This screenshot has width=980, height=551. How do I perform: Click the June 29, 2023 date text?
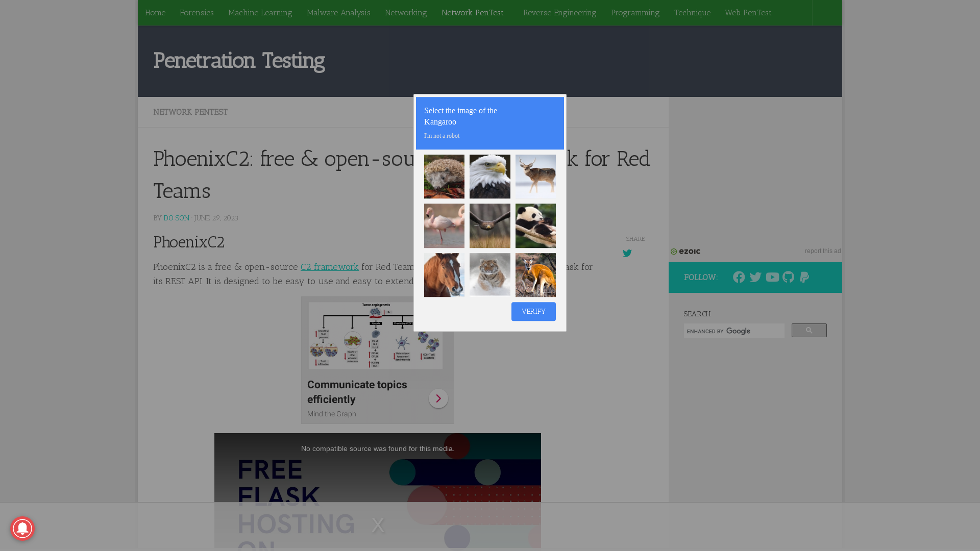(x=216, y=218)
